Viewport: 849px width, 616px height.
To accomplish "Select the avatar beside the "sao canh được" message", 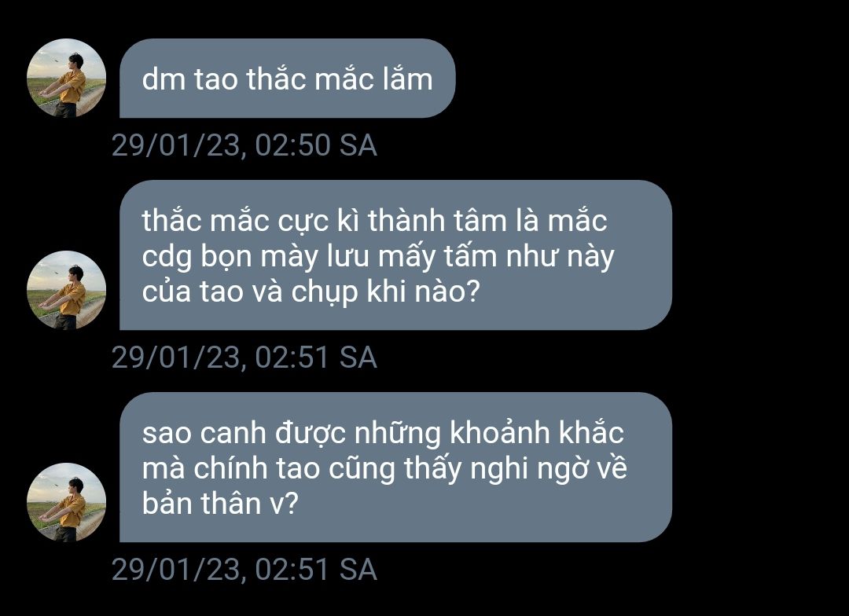I will click(x=66, y=502).
